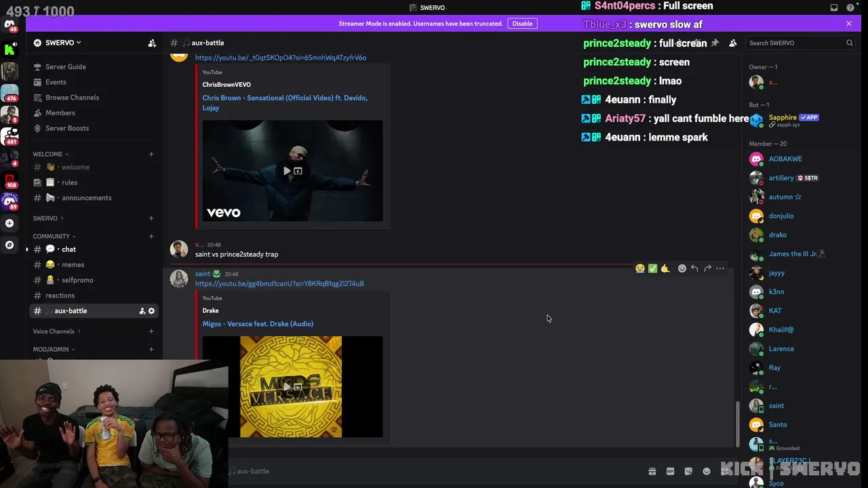Open Migos Versace feat. Drake title link

[258, 324]
